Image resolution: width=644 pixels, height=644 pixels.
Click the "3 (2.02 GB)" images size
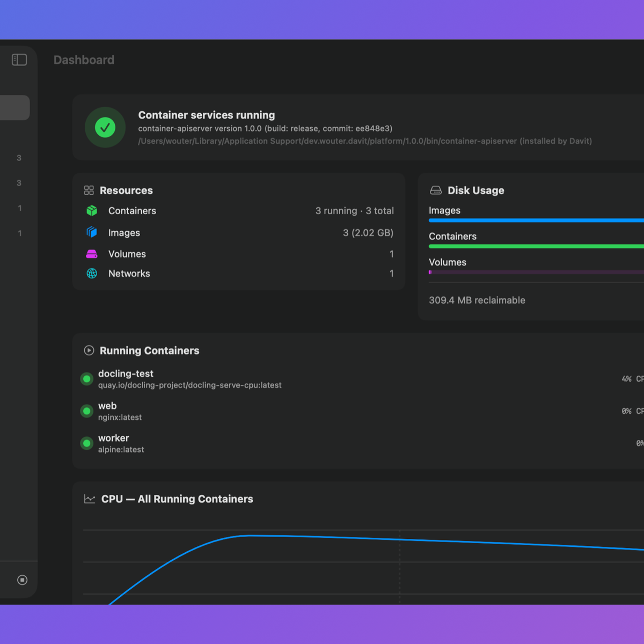pos(368,232)
